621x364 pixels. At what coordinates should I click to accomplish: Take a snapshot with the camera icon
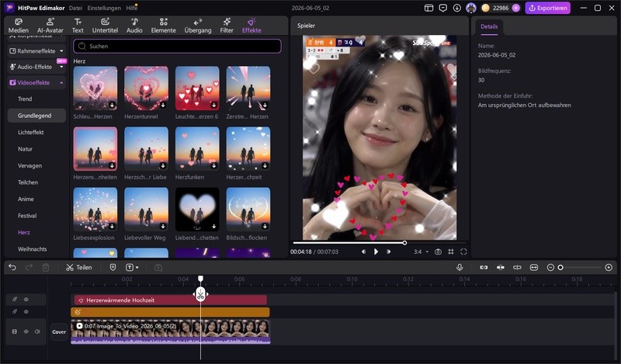[438, 251]
